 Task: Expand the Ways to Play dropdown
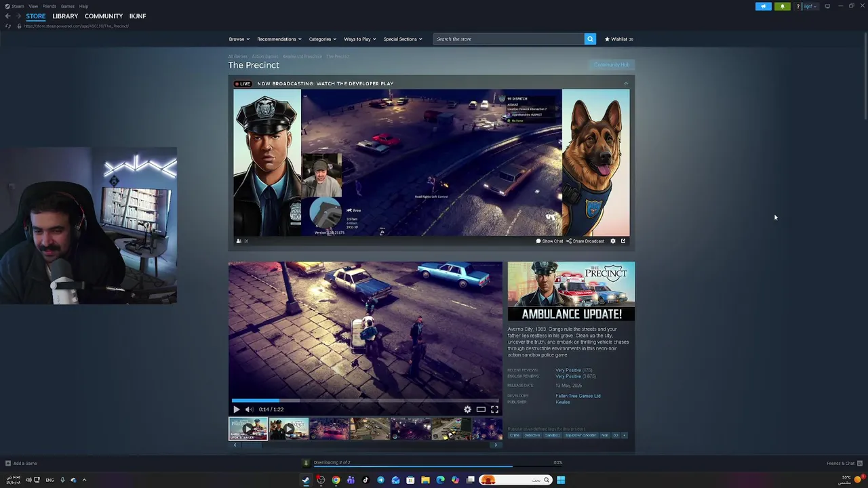coord(359,39)
